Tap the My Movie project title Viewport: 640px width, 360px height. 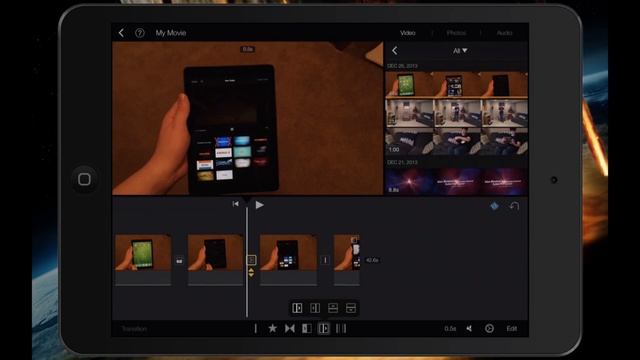point(171,33)
